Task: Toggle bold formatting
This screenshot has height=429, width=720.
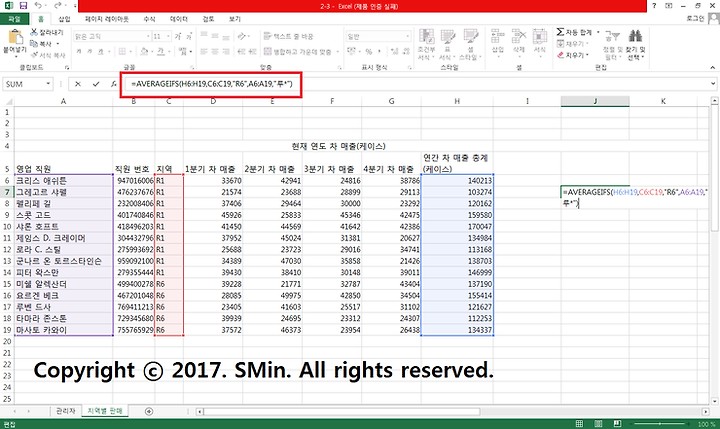Action: click(x=79, y=51)
